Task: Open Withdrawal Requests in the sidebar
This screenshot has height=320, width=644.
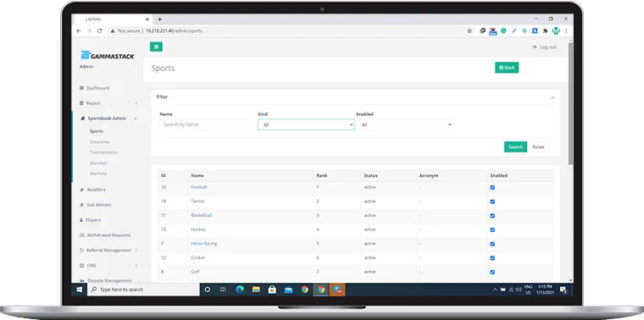Action: pos(105,235)
